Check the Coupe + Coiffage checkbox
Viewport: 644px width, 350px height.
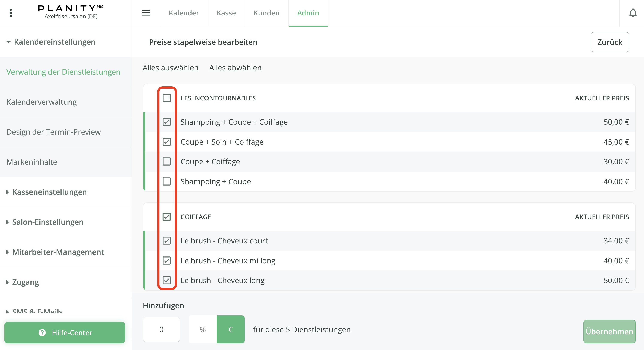166,161
